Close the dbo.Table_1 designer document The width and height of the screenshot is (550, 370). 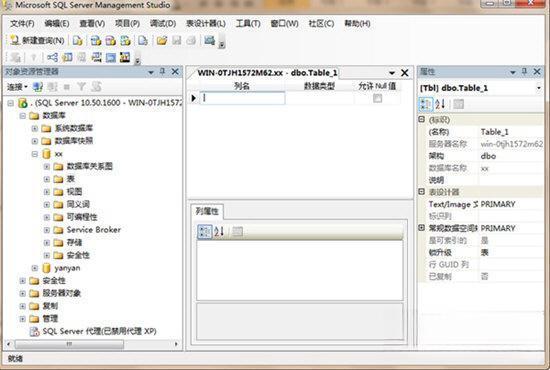coord(404,73)
